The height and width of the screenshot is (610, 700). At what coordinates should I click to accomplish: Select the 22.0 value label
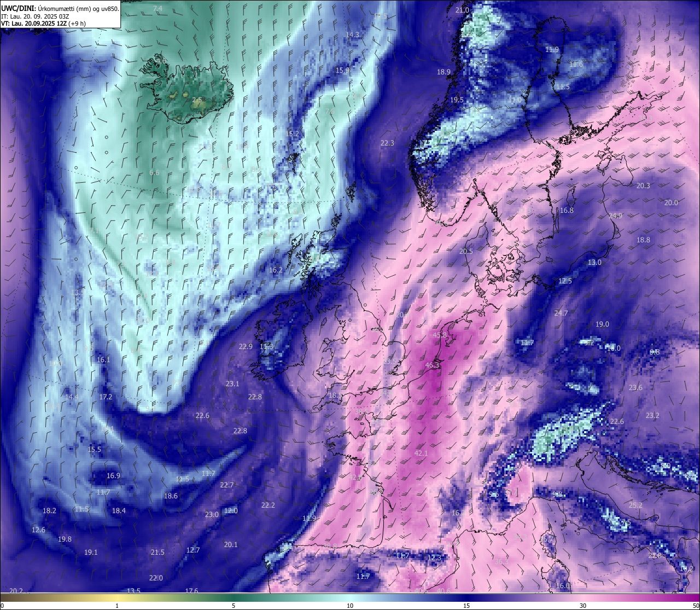pyautogui.click(x=156, y=578)
